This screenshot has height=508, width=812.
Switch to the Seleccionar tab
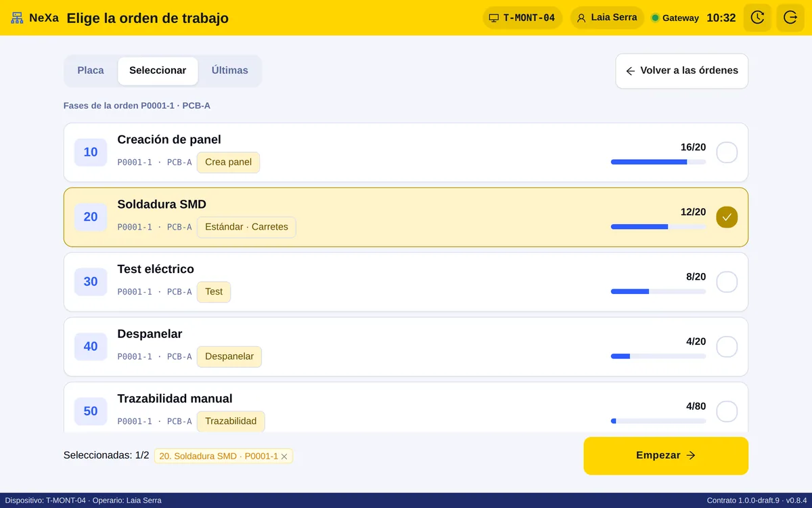(x=158, y=70)
